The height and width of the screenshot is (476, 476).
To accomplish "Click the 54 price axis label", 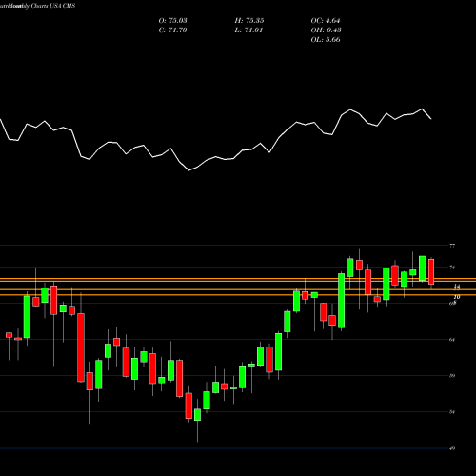I will pyautogui.click(x=452, y=412).
